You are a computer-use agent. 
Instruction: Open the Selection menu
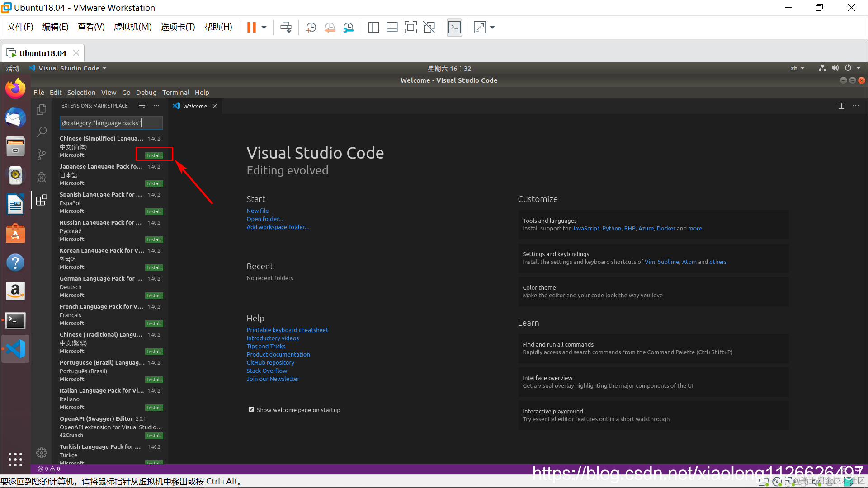[x=81, y=93]
